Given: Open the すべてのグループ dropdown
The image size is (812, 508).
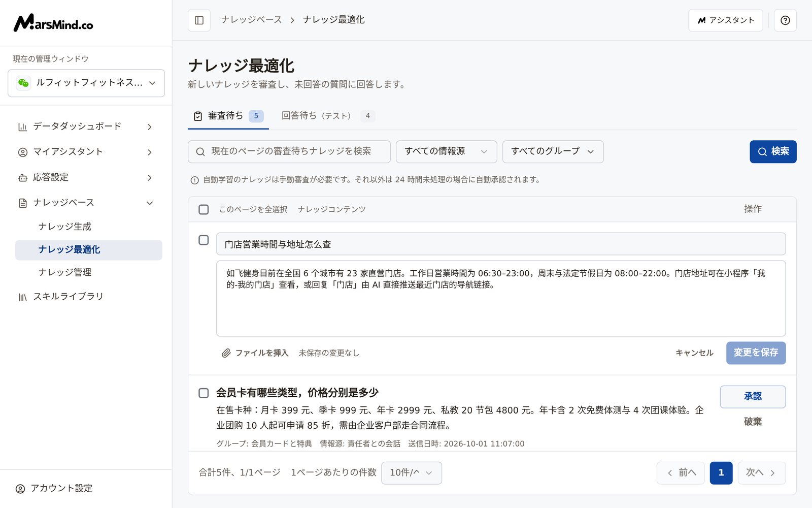Looking at the screenshot, I should pos(553,151).
